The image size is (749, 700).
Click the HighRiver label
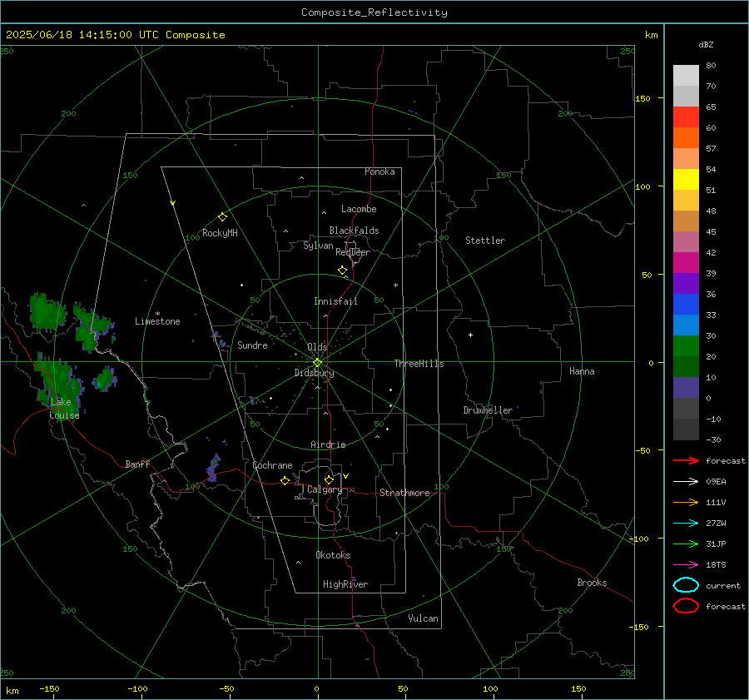(345, 584)
